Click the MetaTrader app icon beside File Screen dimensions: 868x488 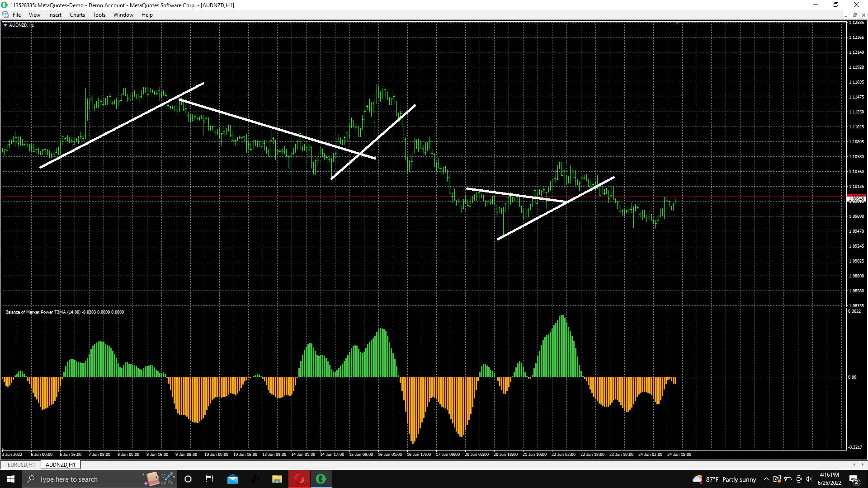(x=5, y=15)
